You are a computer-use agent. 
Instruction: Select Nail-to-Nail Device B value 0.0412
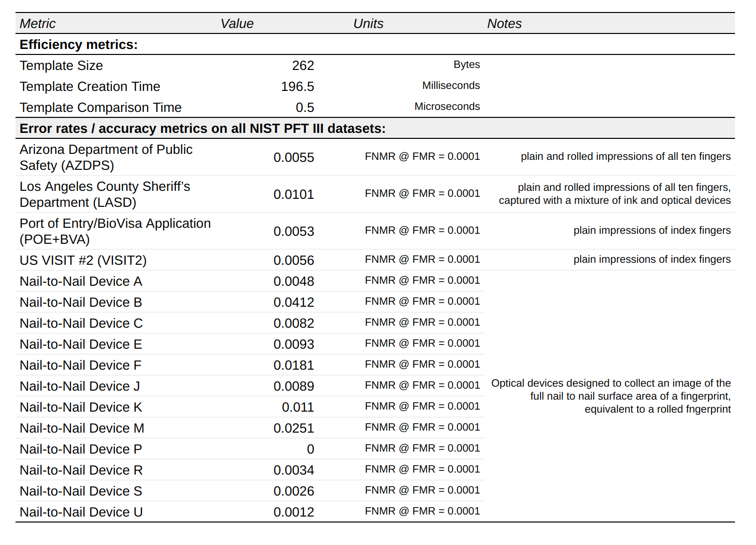[x=293, y=302]
